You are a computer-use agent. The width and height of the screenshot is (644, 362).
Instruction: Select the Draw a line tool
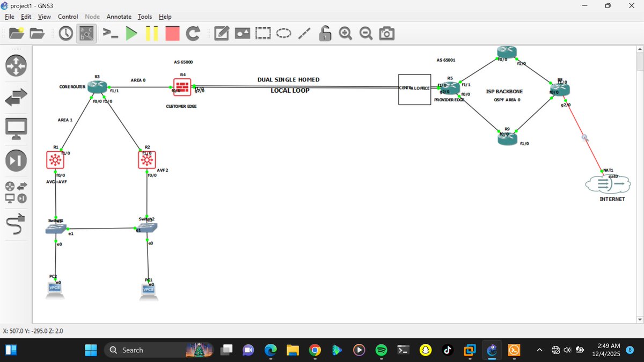[304, 34]
